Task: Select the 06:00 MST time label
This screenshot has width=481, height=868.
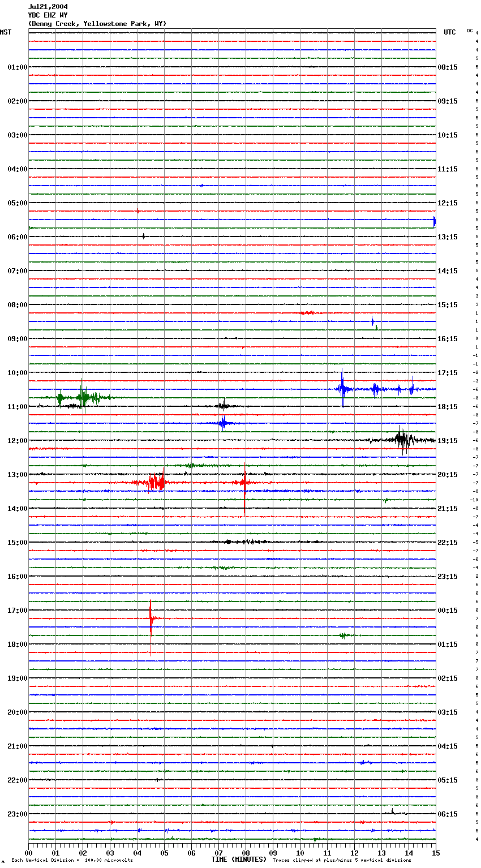Action: (x=18, y=237)
